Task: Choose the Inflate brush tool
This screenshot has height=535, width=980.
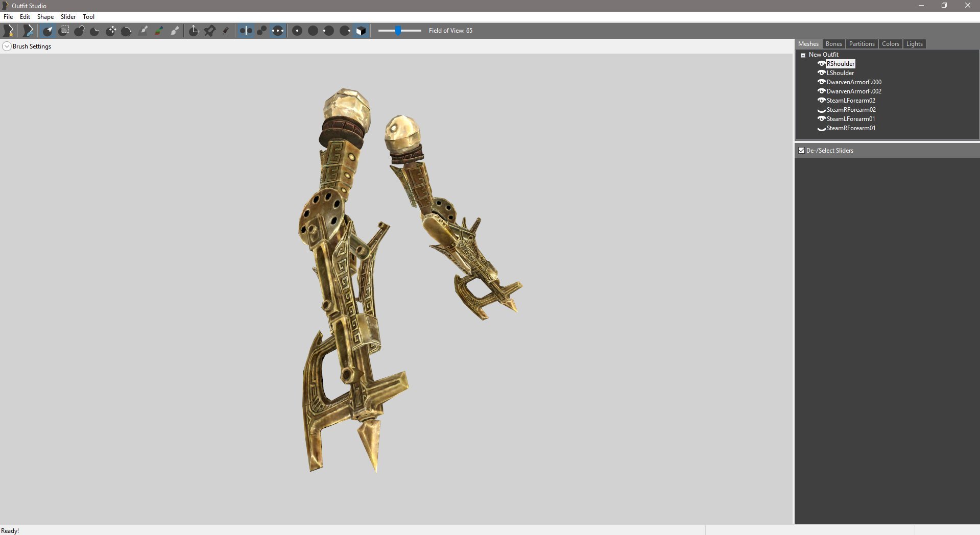Action: (79, 31)
